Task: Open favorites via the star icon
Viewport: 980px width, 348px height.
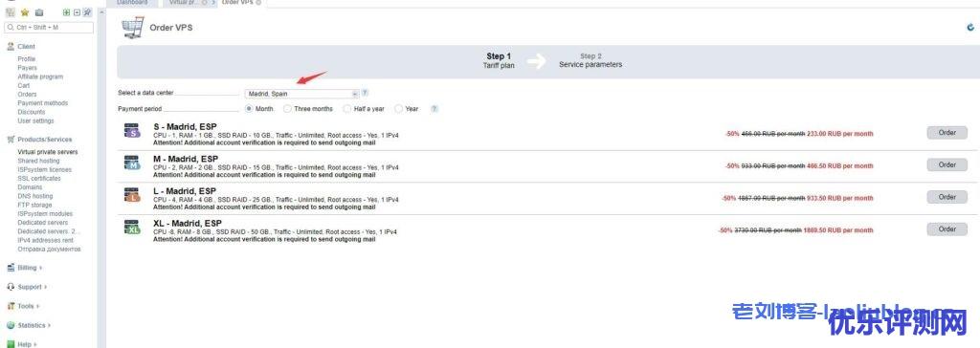Action: (25, 11)
